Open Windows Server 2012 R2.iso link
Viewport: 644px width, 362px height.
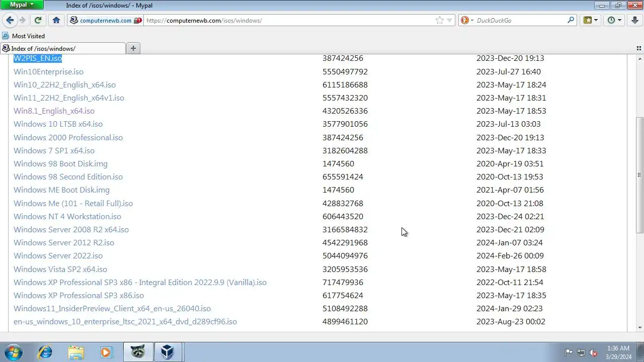[x=64, y=243]
